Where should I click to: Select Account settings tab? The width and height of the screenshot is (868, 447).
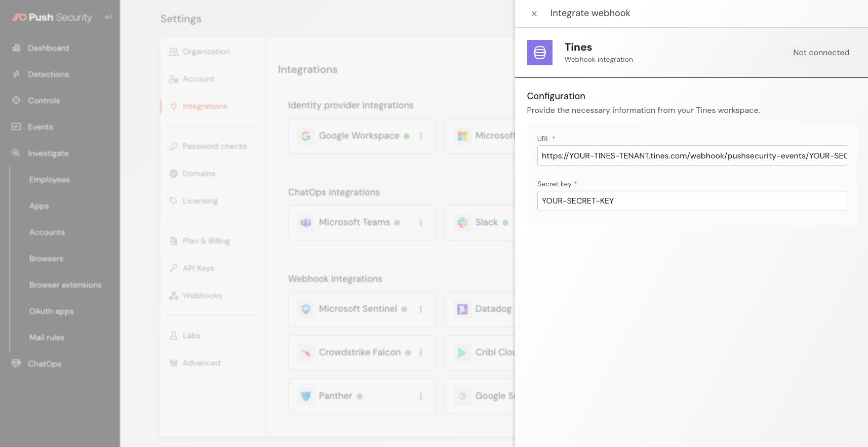point(198,79)
